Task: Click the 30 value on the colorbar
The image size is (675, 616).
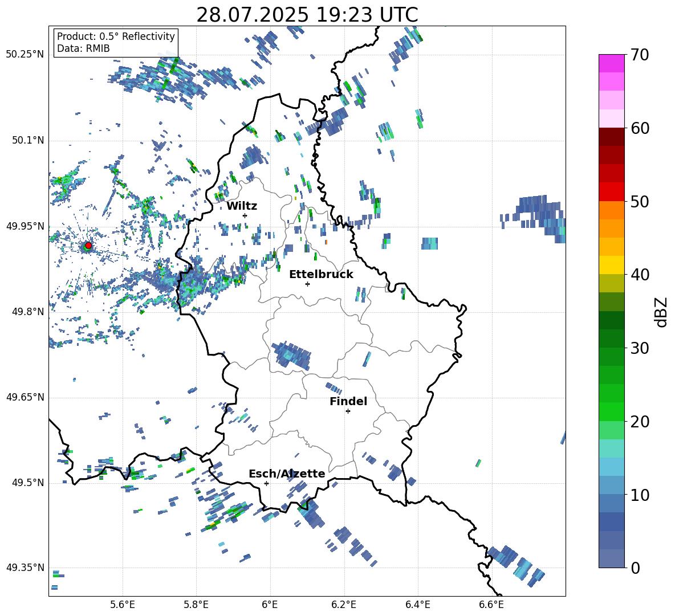Action: click(640, 348)
